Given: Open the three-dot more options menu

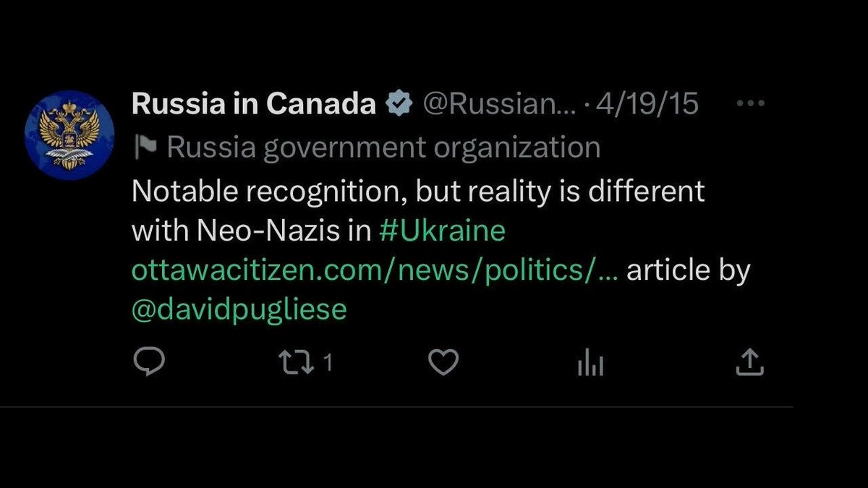Looking at the screenshot, I should click(x=750, y=103).
